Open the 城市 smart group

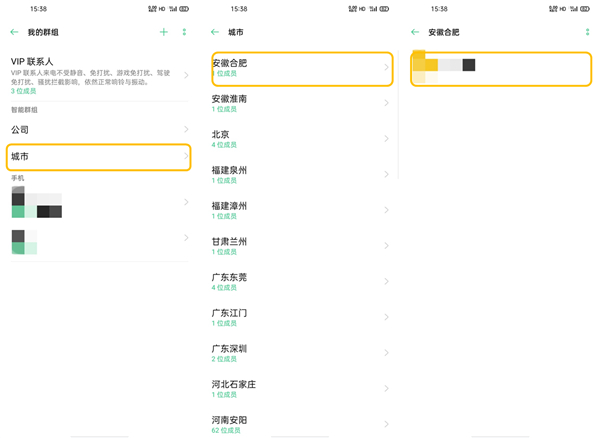tap(98, 157)
